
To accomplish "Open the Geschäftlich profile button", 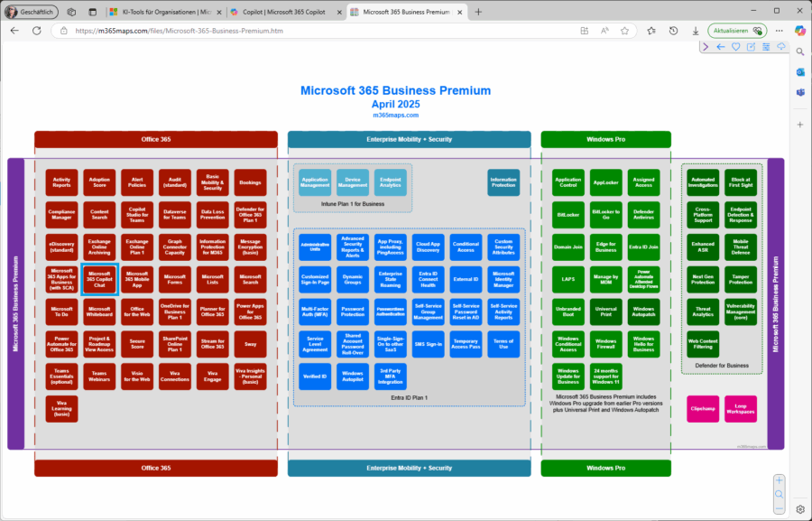I will (31, 12).
